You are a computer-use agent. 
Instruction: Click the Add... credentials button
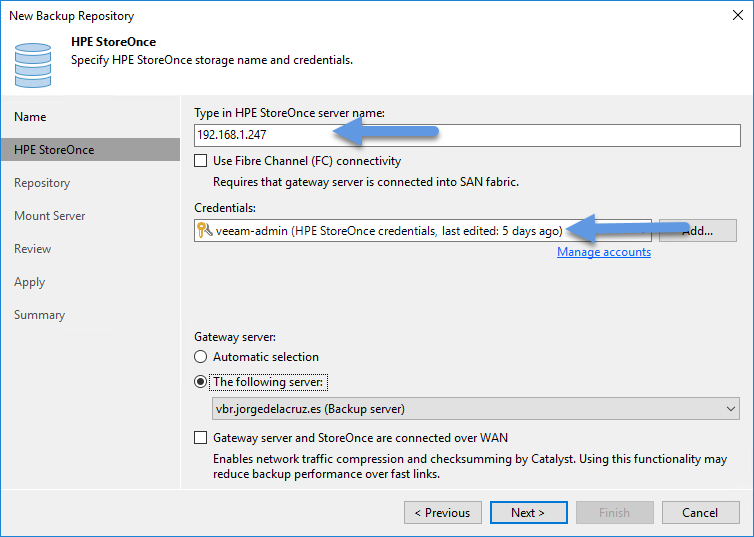pos(698,231)
